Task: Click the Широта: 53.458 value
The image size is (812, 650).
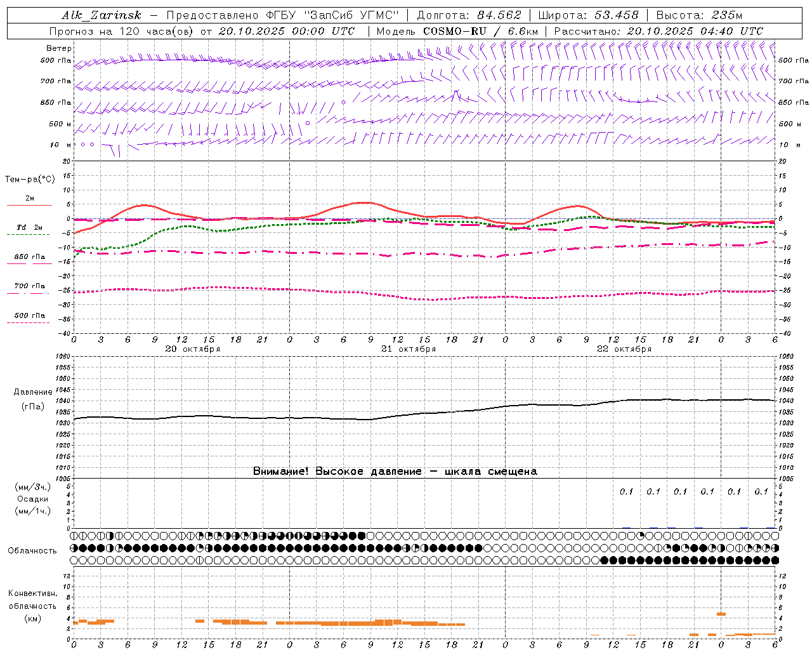Action: 588,16
